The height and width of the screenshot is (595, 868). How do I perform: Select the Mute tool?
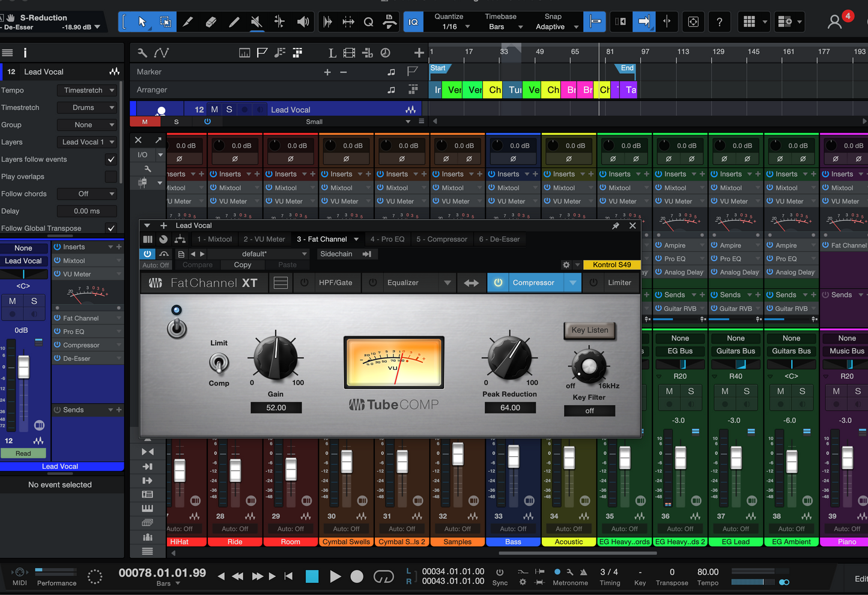click(256, 22)
